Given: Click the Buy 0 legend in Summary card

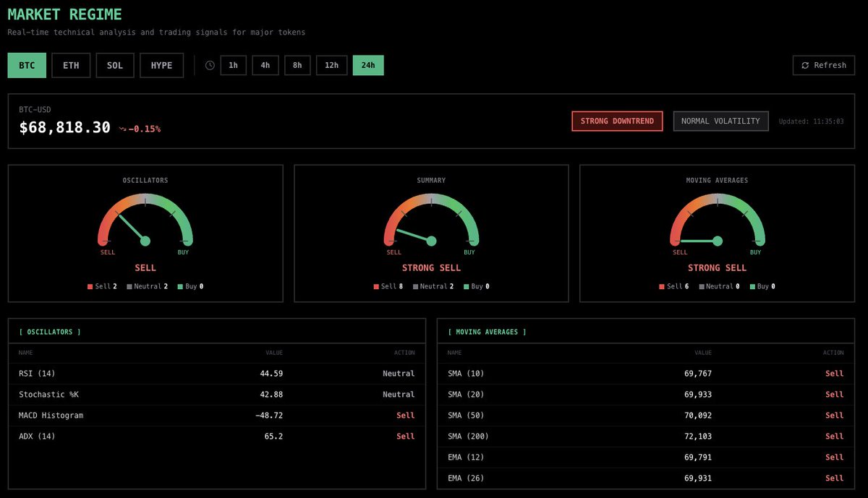Looking at the screenshot, I should pyautogui.click(x=477, y=286).
